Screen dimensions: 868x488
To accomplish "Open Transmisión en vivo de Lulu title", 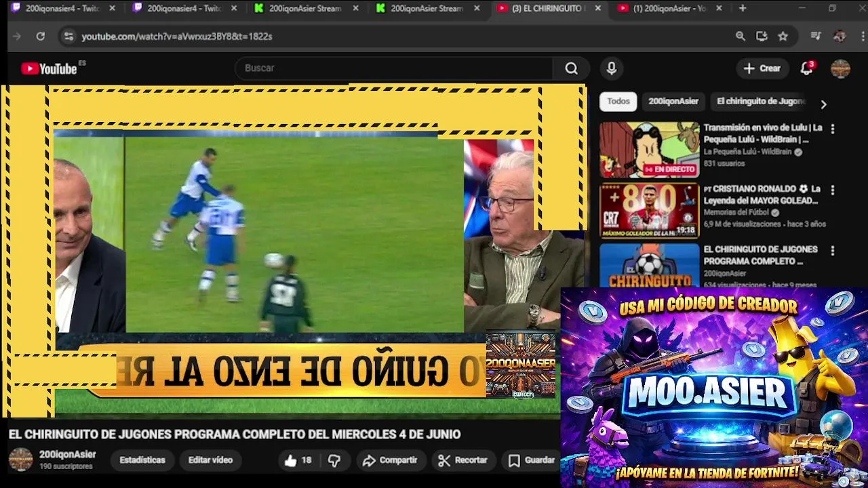I will (763, 134).
